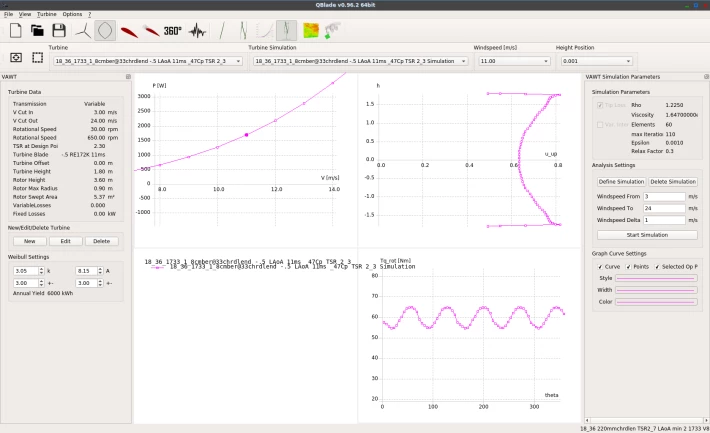The image size is (710, 433).
Task: Click Delete Simulation button
Action: [x=673, y=182]
